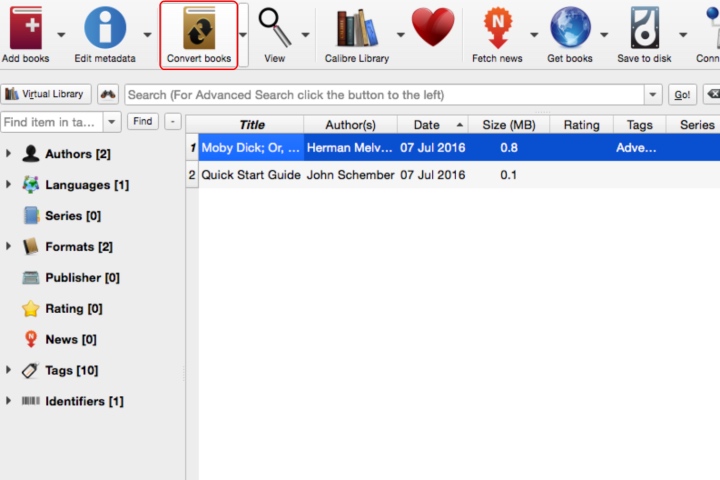Click the main search input field
Screen dimensions: 720x480
tap(384, 95)
